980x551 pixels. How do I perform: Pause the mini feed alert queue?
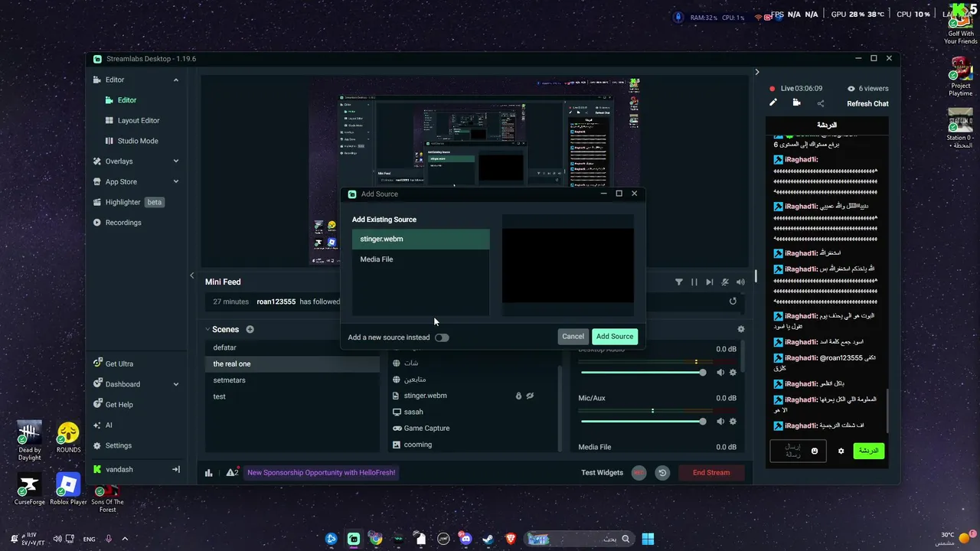[694, 282]
